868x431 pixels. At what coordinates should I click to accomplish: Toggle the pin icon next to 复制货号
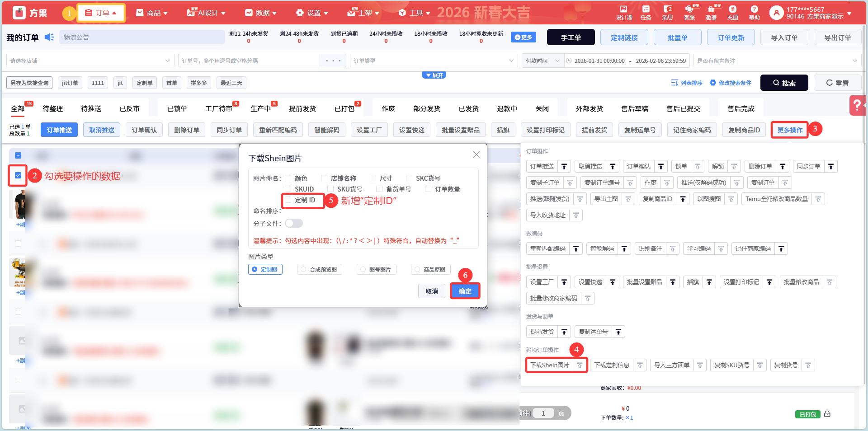point(808,365)
